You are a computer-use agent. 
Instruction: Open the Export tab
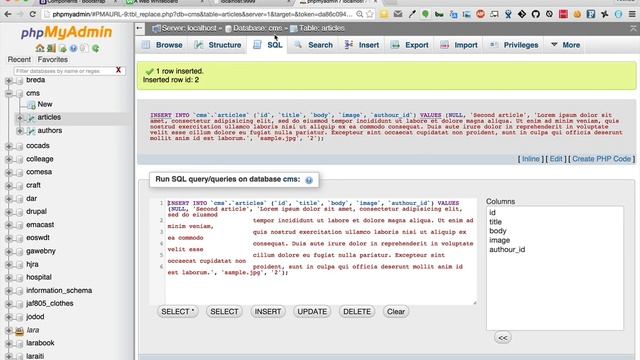pyautogui.click(x=410, y=45)
